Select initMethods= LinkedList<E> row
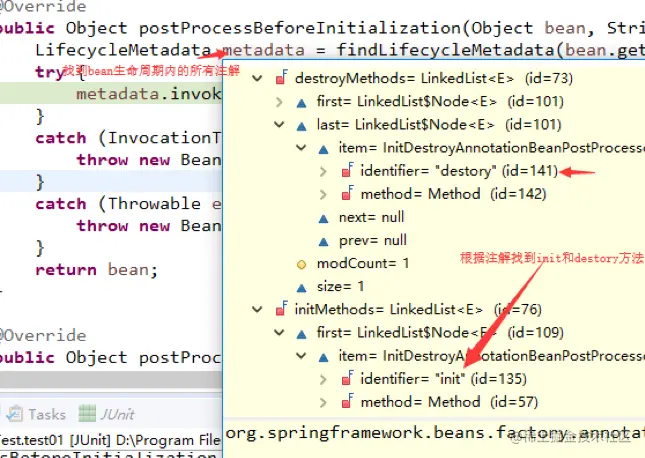The image size is (645, 458). pyautogui.click(x=418, y=309)
